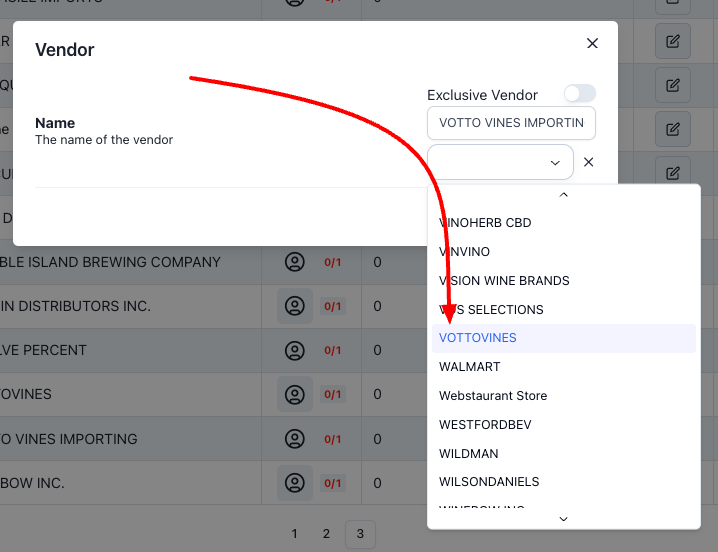The height and width of the screenshot is (552, 718).
Task: Choose WILSONDANIELS from the list
Action: [564, 482]
